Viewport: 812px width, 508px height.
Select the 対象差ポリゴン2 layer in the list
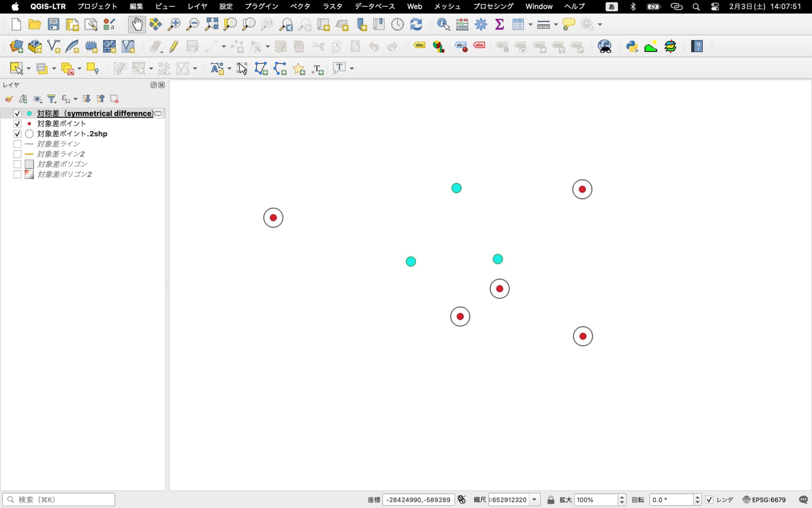[65, 174]
